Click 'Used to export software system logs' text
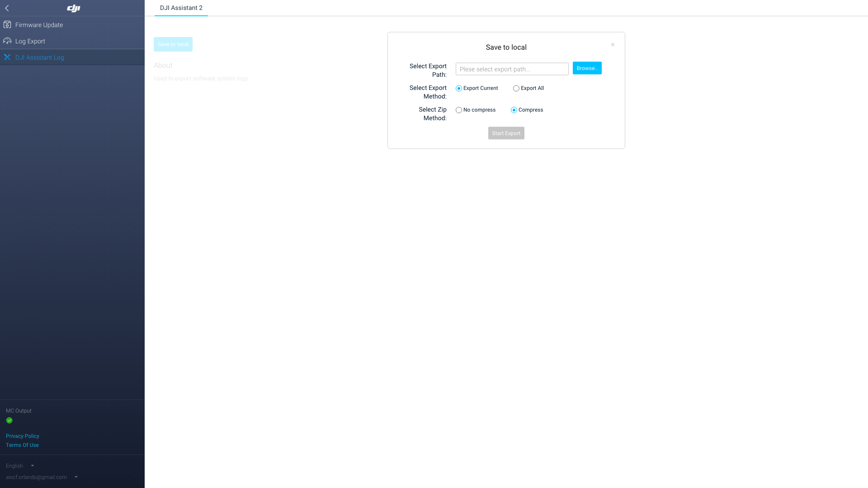 [x=201, y=79]
